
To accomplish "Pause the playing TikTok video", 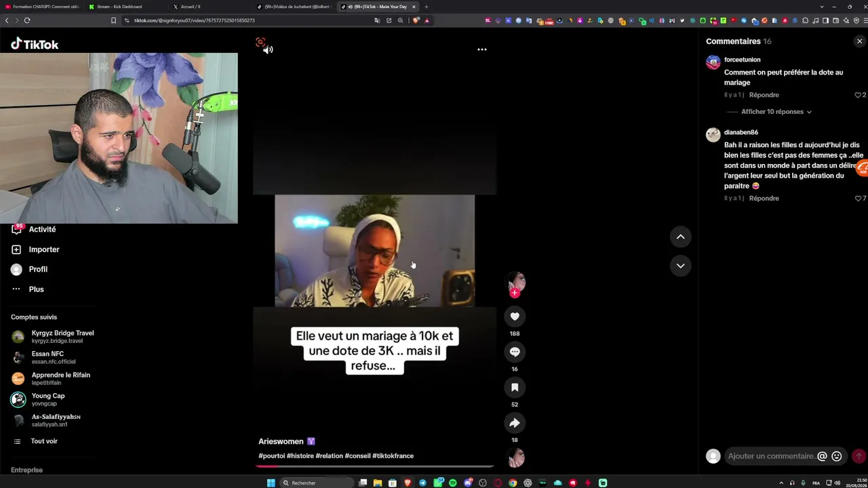I will [374, 251].
